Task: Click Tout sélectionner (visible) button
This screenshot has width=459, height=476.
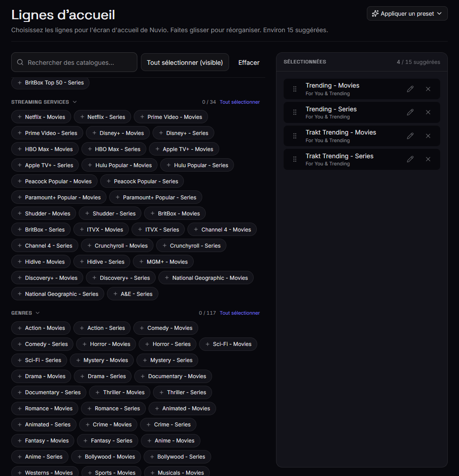Action: (185, 62)
